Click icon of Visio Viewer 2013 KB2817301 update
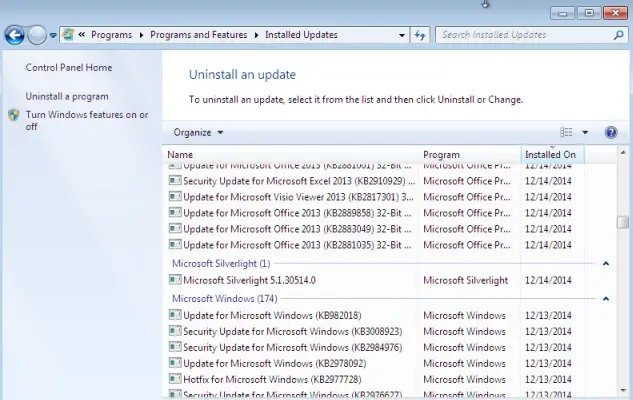The image size is (633, 400). (175, 197)
